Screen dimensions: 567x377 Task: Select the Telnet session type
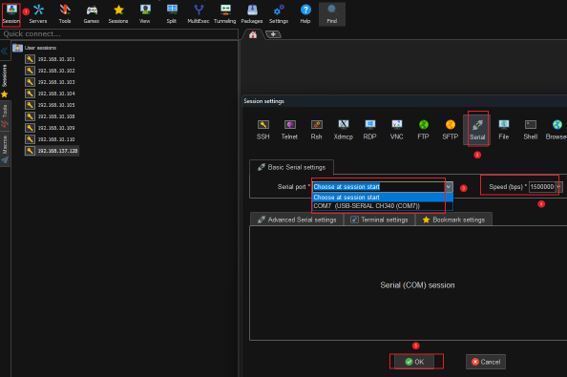click(290, 129)
